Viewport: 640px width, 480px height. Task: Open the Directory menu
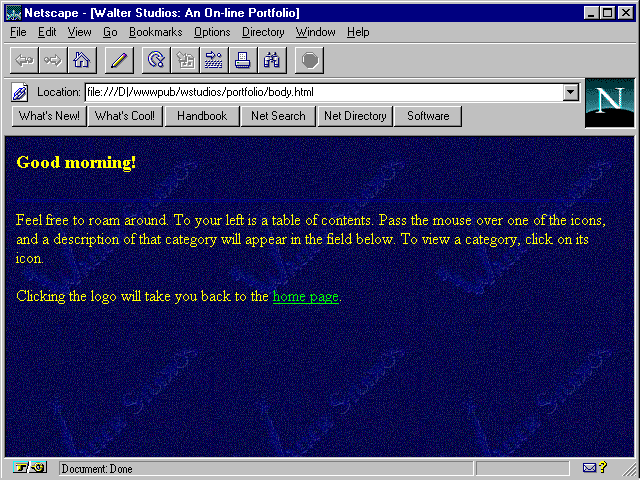coord(263,32)
